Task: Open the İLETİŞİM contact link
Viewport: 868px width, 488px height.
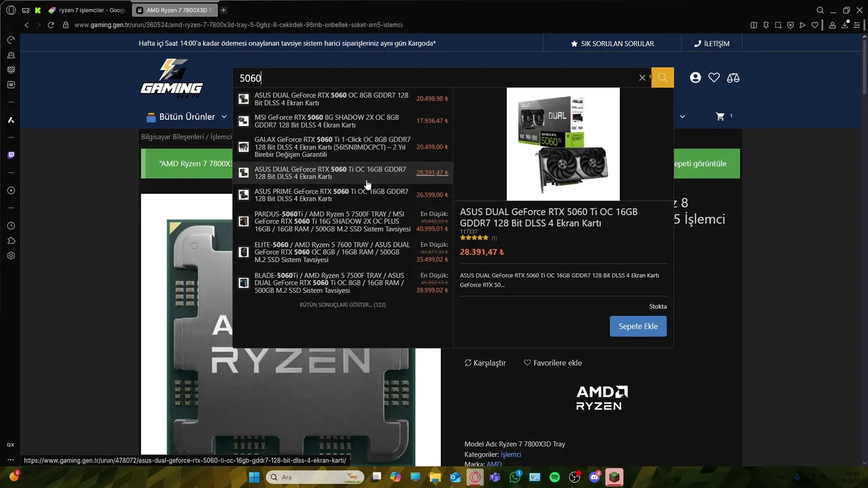Action: tap(711, 43)
